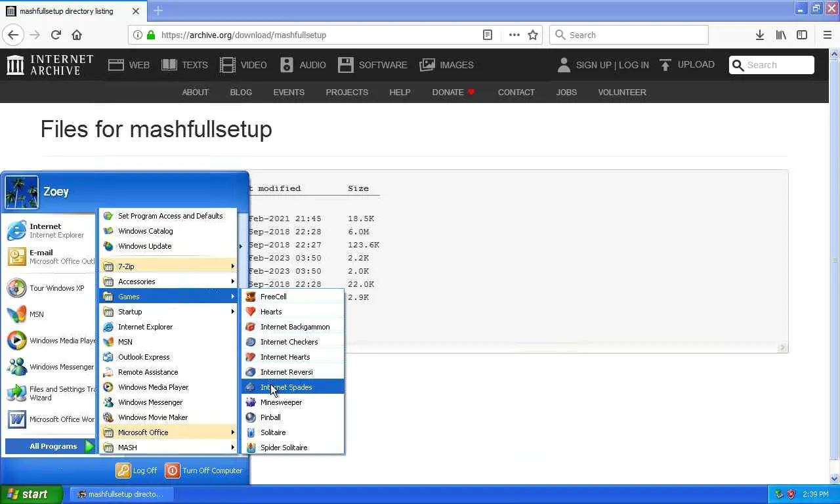Click the Windows Start button
Screen dimensions: 840x504
click(x=31, y=494)
